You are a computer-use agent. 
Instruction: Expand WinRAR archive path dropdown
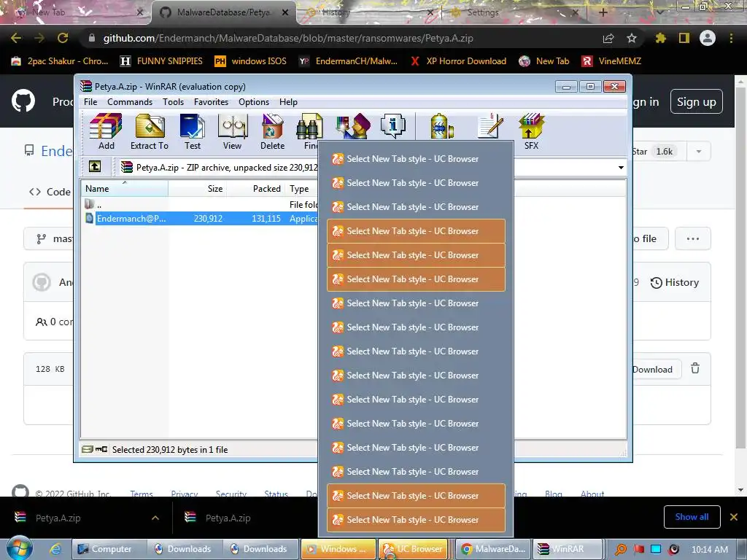pos(621,167)
